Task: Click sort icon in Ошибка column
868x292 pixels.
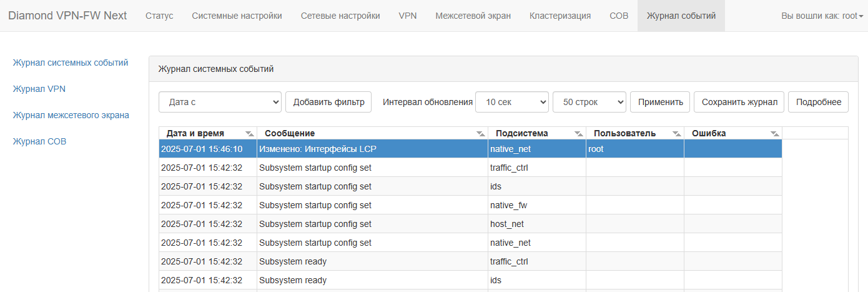Action: pyautogui.click(x=774, y=134)
